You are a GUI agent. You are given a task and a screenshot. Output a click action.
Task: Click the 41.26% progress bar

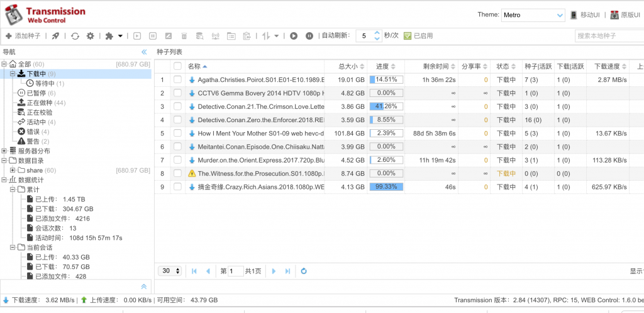(x=386, y=106)
